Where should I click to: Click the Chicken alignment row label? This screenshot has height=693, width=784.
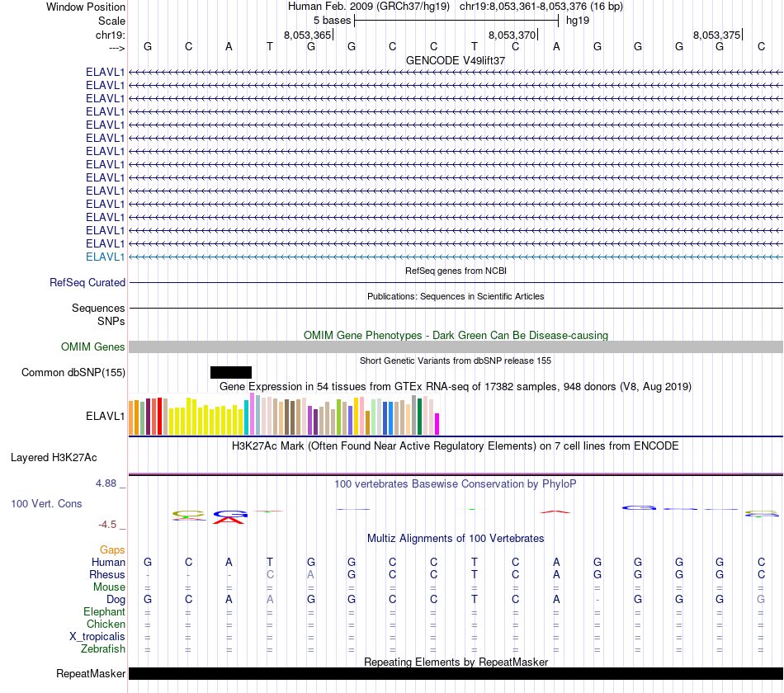(106, 624)
